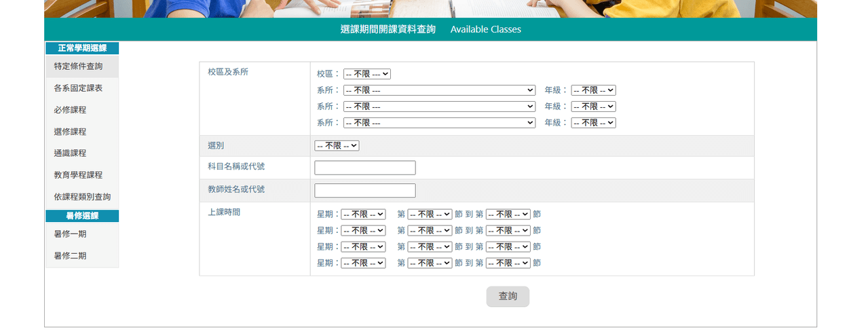
Task: Open third row ending period dropdown
Action: click(508, 246)
